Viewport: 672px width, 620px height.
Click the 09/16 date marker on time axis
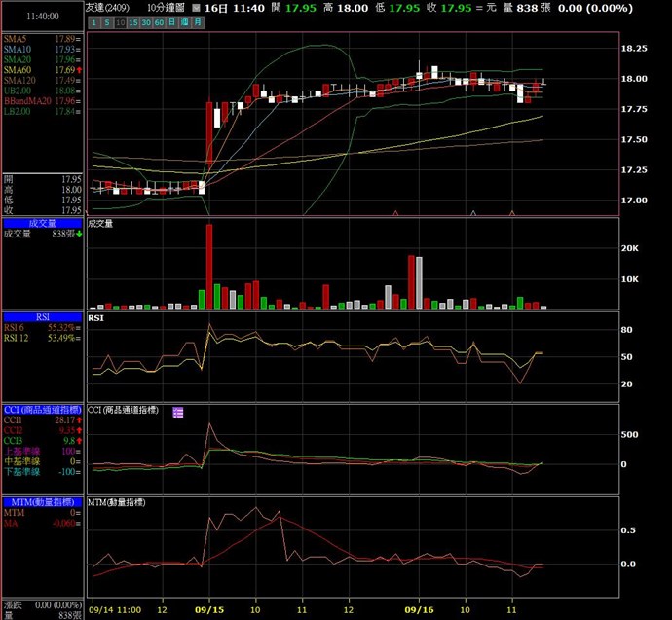[x=419, y=609]
